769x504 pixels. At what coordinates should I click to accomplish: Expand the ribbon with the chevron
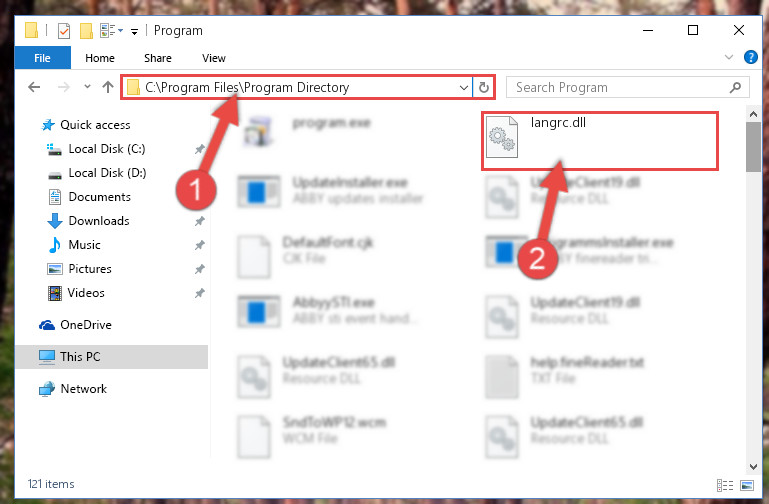click(729, 57)
